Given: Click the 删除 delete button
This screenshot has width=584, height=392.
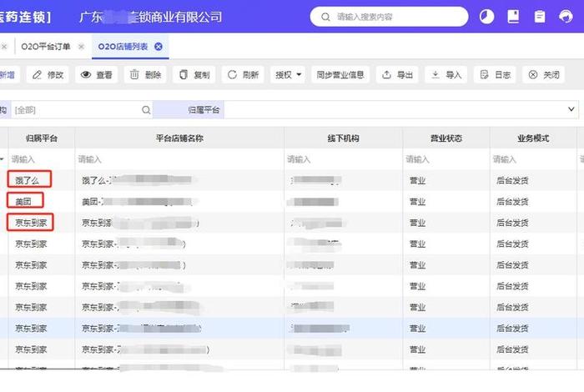Looking at the screenshot, I should click(x=145, y=75).
